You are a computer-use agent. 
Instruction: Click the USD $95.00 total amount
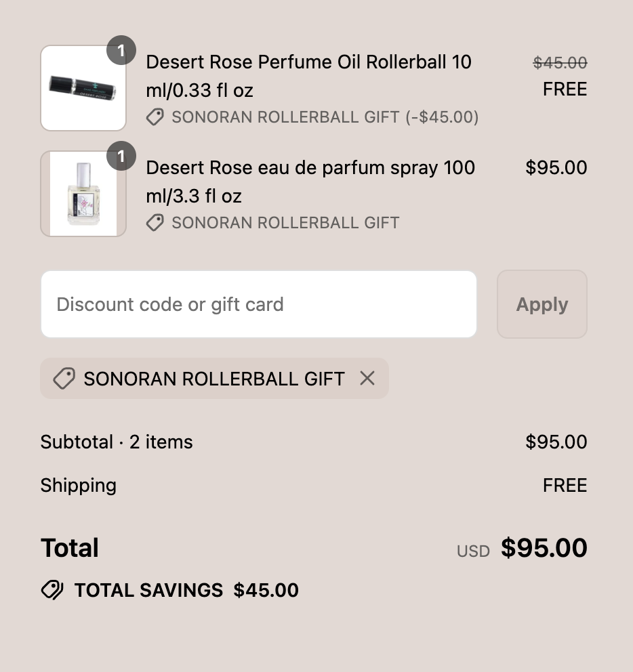(x=522, y=548)
